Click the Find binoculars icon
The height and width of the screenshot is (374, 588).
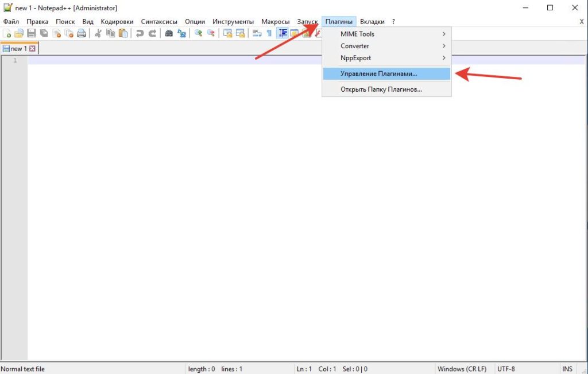[x=169, y=33]
